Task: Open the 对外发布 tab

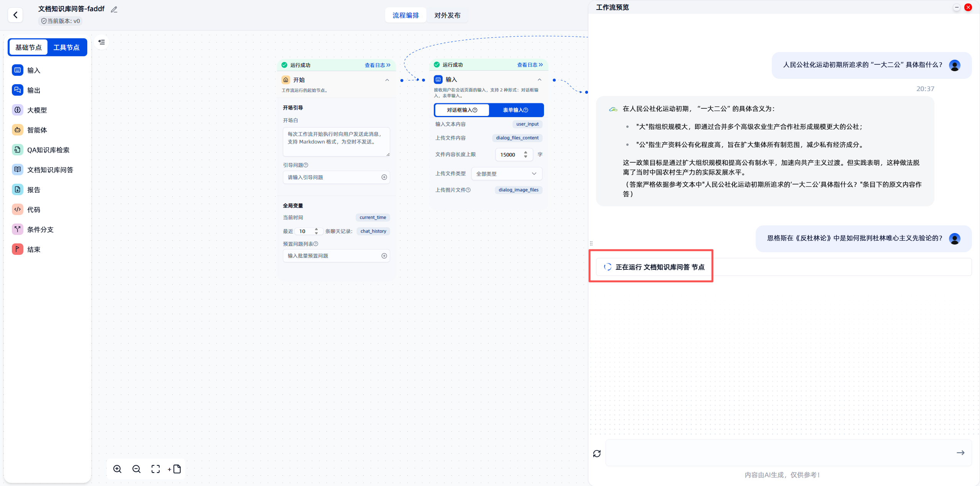Action: pyautogui.click(x=447, y=15)
